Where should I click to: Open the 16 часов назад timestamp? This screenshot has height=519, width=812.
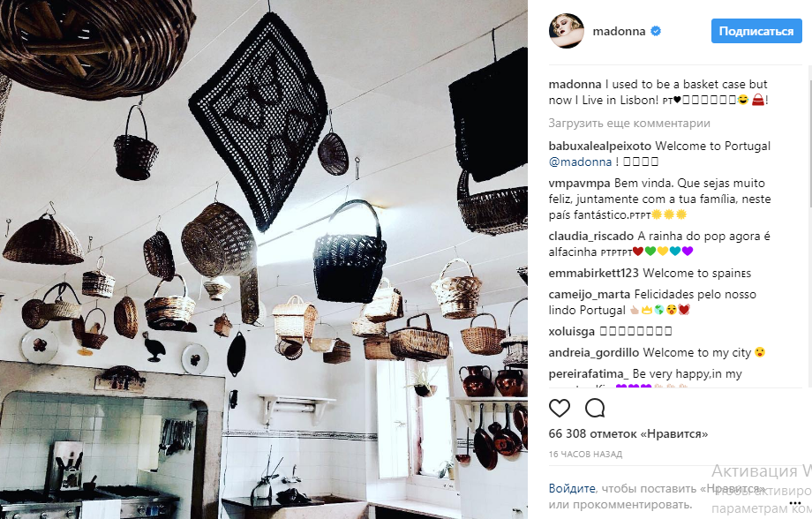click(x=585, y=455)
